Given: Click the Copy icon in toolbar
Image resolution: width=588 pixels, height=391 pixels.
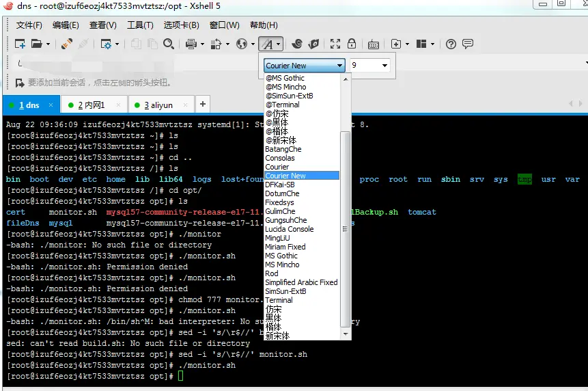Looking at the screenshot, I should click(x=136, y=44).
